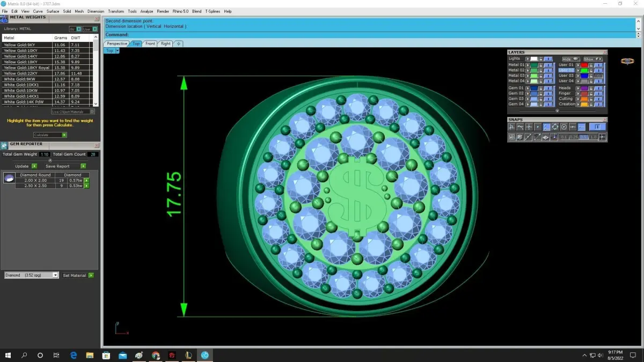
Task: Click the Ortho layout icon in Snaps panel
Action: click(x=511, y=137)
